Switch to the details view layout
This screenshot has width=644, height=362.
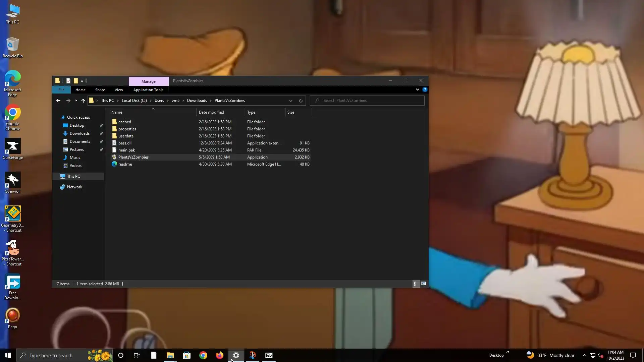point(415,284)
